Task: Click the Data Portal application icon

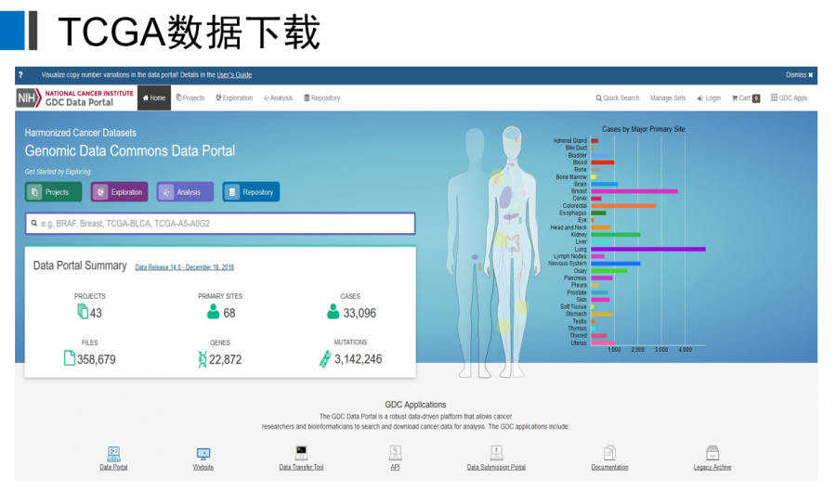Action: point(113,453)
